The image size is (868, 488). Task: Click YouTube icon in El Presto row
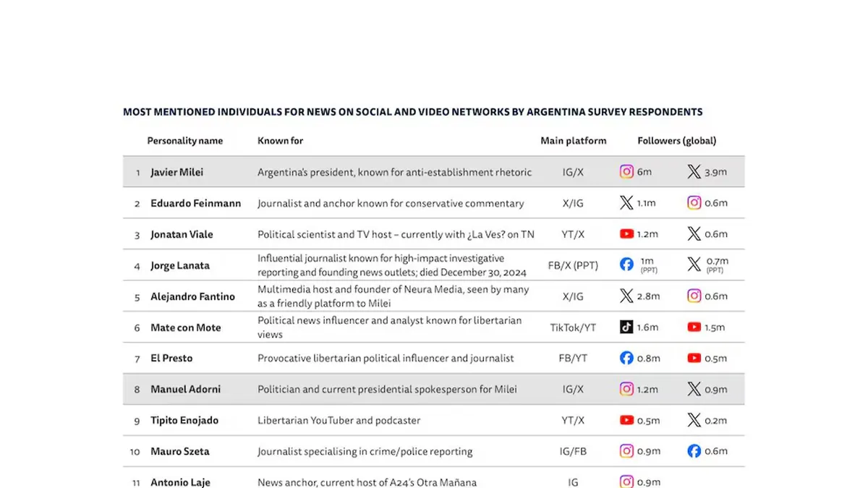[x=694, y=358]
